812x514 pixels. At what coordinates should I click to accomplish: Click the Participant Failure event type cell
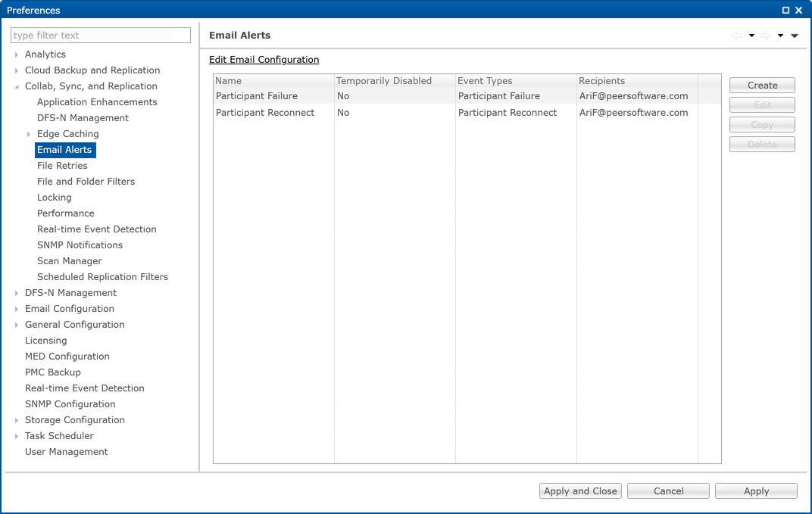499,96
